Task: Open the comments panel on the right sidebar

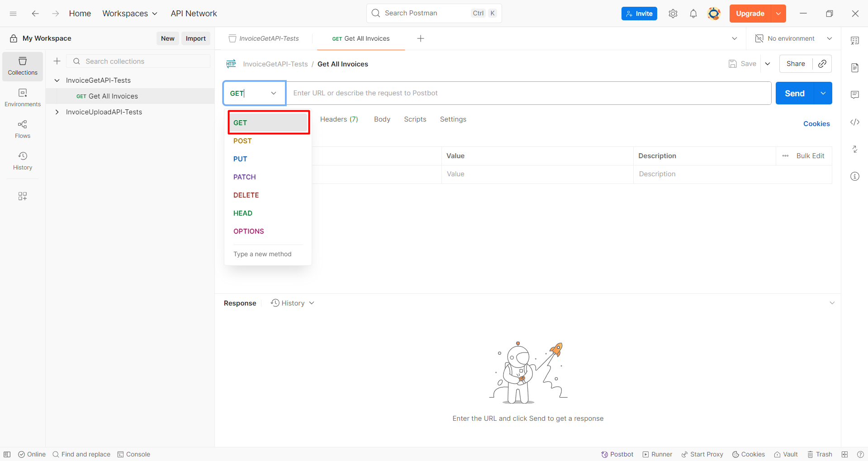Action: [855, 94]
